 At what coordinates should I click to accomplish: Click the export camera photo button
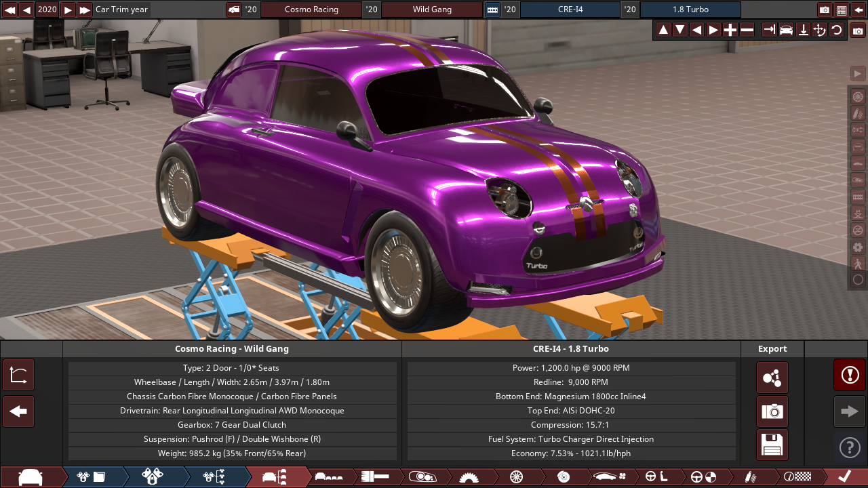772,411
